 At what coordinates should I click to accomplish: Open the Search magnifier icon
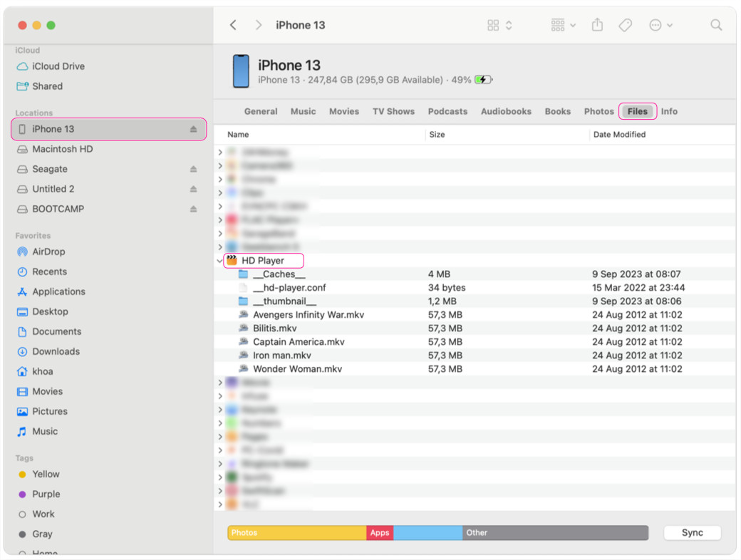click(x=716, y=25)
